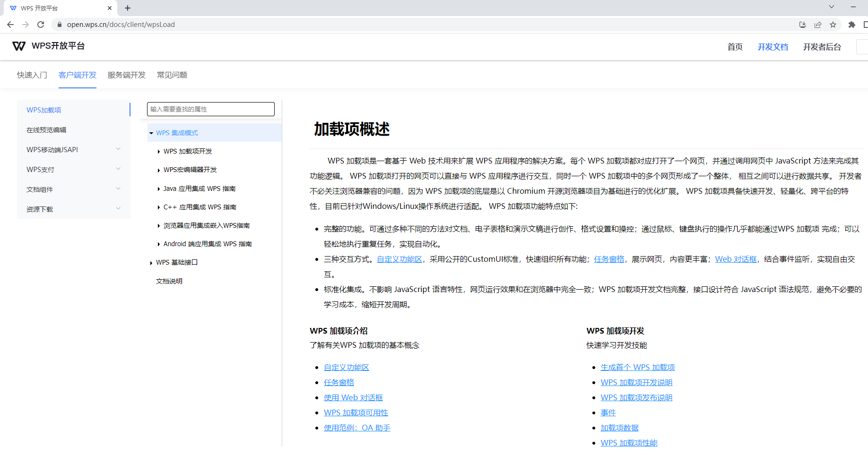Switch to the 服务端开发 tab

(x=127, y=75)
